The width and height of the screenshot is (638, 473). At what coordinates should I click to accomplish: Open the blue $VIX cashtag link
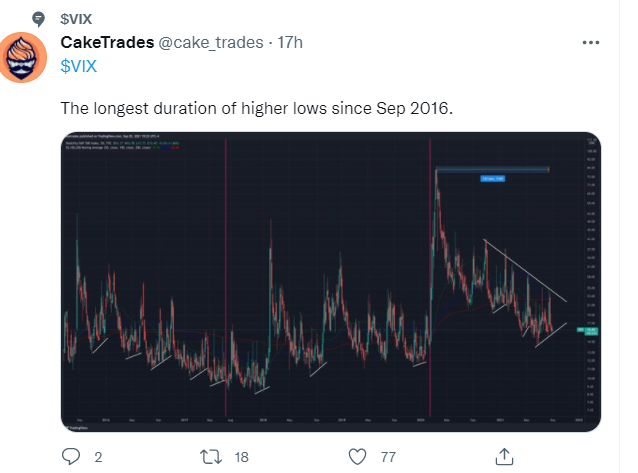click(80, 64)
